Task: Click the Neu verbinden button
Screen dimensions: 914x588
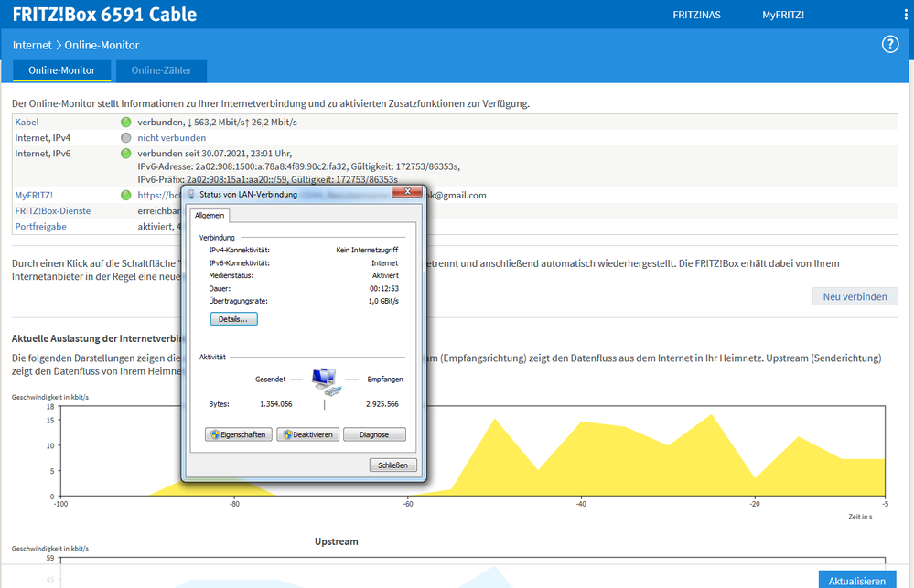Action: click(855, 296)
